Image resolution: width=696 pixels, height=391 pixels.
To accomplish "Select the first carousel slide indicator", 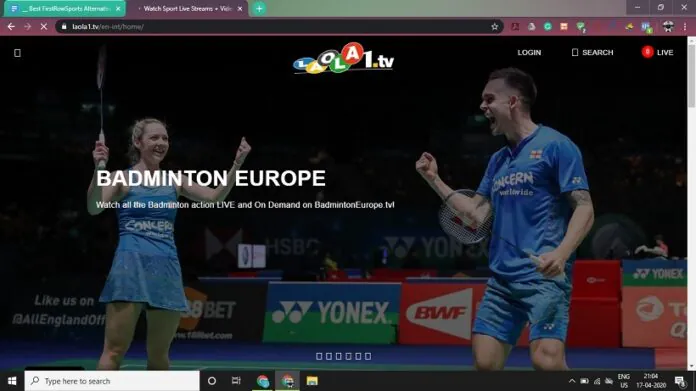I will 319,356.
